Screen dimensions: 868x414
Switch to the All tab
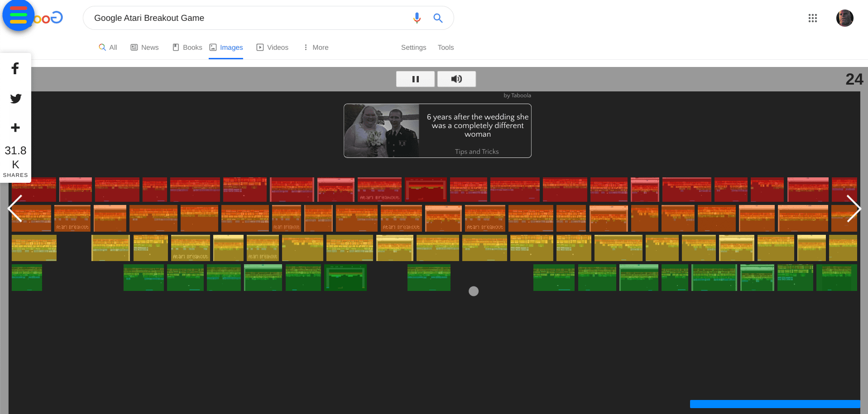108,48
